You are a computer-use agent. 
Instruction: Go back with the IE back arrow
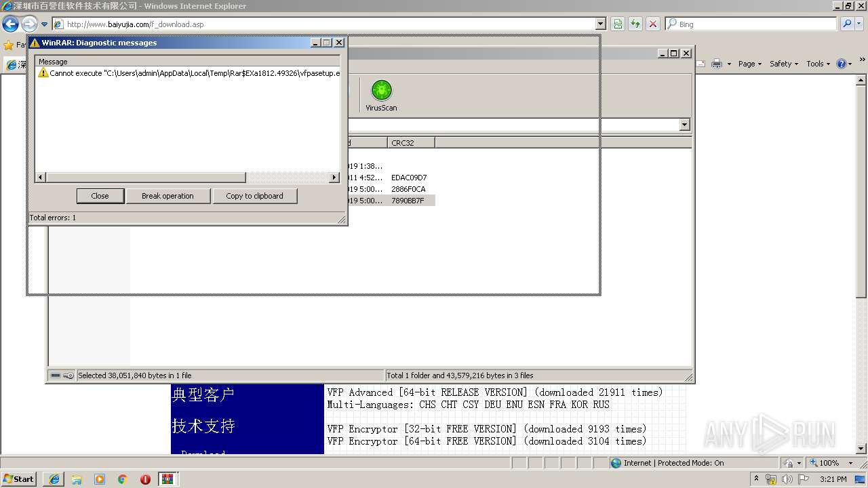10,24
